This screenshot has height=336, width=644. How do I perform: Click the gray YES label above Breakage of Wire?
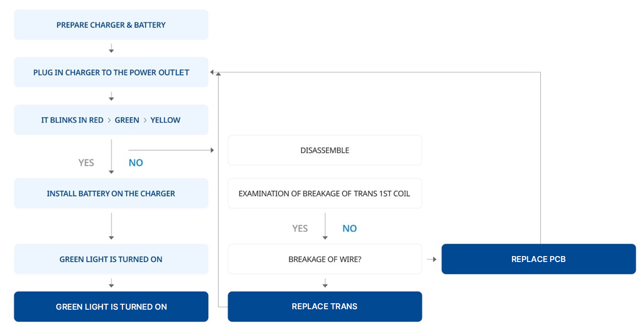click(x=300, y=228)
